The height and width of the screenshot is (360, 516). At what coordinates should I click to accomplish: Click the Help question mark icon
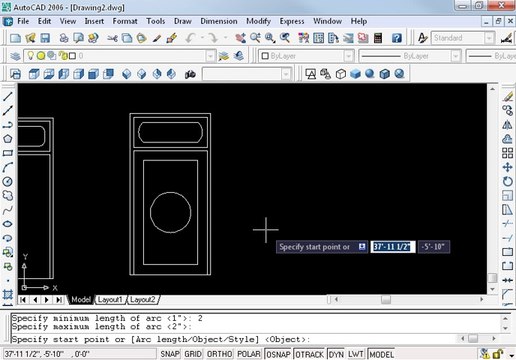pyautogui.click(x=397, y=38)
